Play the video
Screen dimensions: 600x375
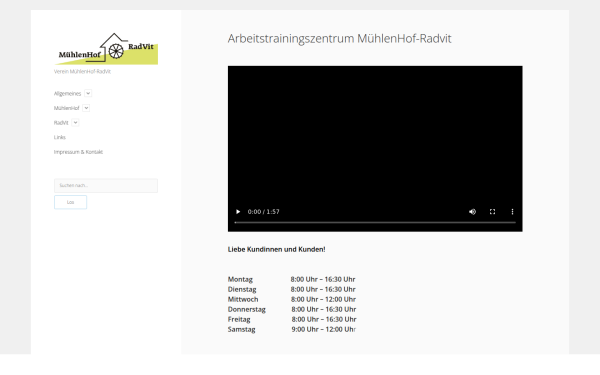click(x=238, y=212)
